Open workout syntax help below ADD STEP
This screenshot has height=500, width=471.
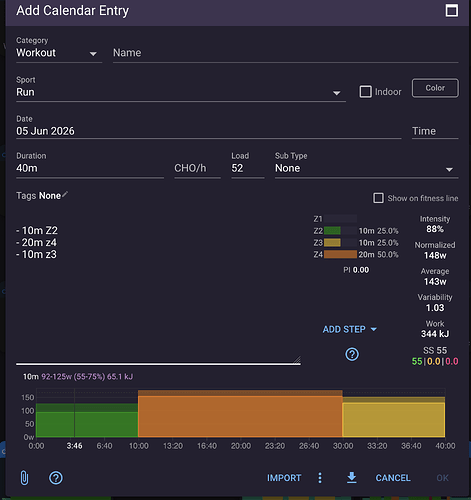tap(352, 354)
